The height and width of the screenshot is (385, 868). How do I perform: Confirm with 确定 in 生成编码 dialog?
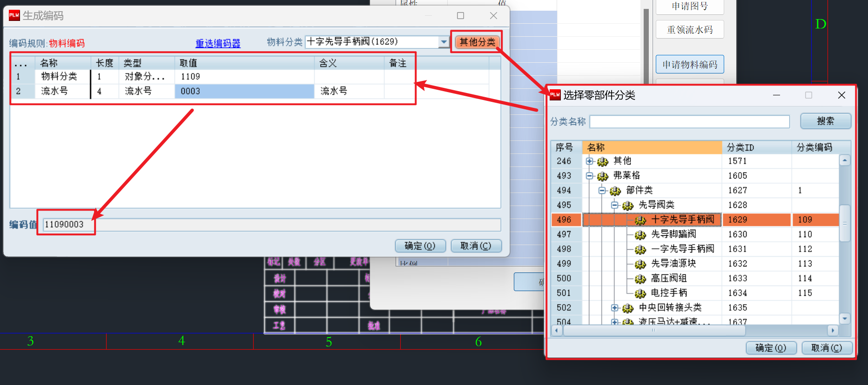(x=420, y=246)
